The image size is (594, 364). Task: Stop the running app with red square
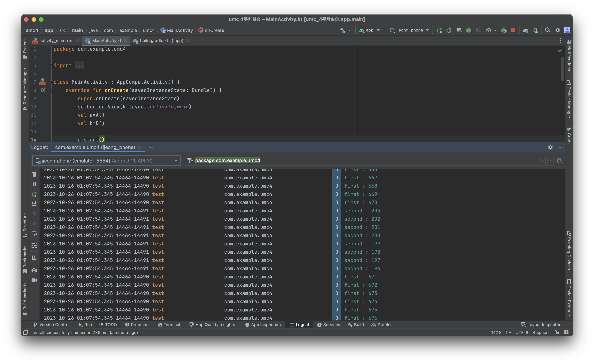pyautogui.click(x=513, y=30)
